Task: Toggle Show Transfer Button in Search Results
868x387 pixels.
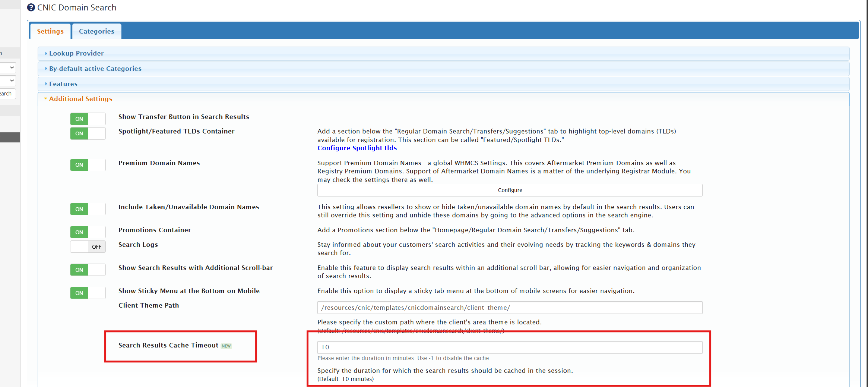Action: tap(88, 119)
